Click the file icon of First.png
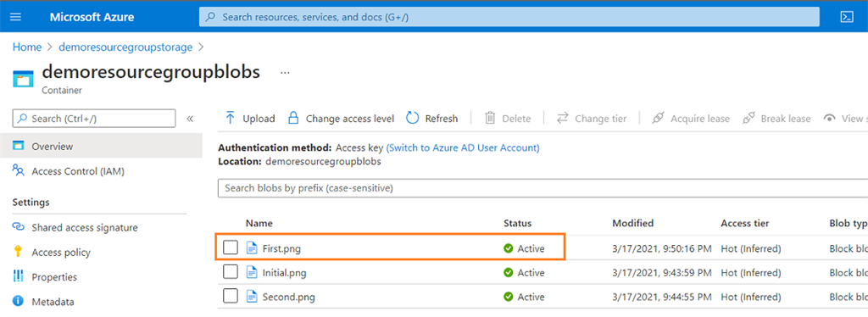 (252, 247)
